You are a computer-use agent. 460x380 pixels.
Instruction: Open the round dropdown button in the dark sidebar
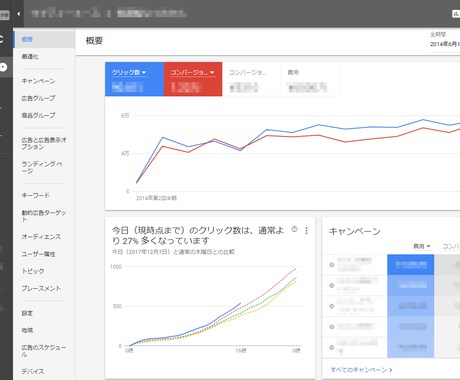pos(3,67)
